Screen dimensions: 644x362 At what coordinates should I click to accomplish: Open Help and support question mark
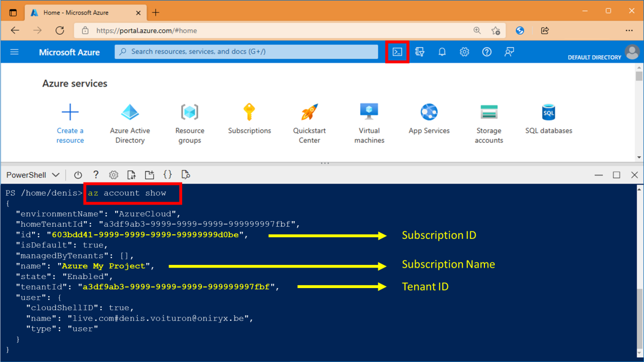pos(487,52)
